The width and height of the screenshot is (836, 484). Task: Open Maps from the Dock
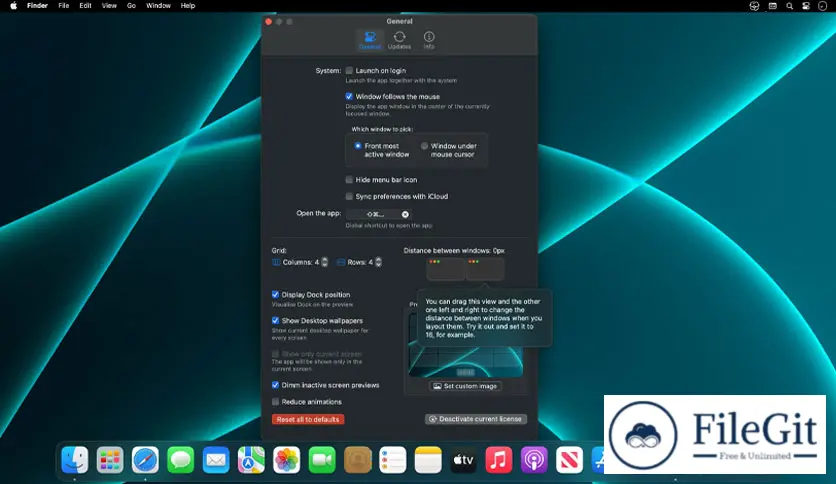251,459
